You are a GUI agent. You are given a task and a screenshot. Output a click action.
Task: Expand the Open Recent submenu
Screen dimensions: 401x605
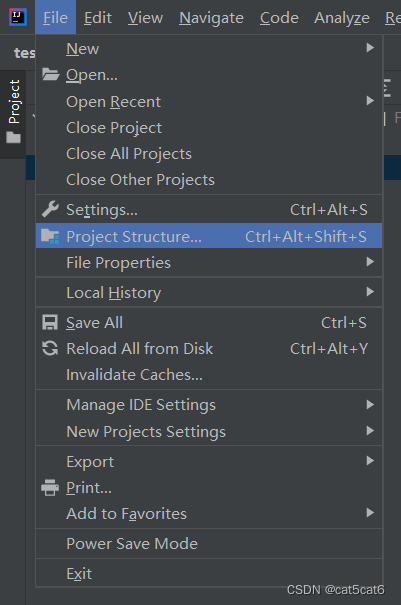point(209,101)
